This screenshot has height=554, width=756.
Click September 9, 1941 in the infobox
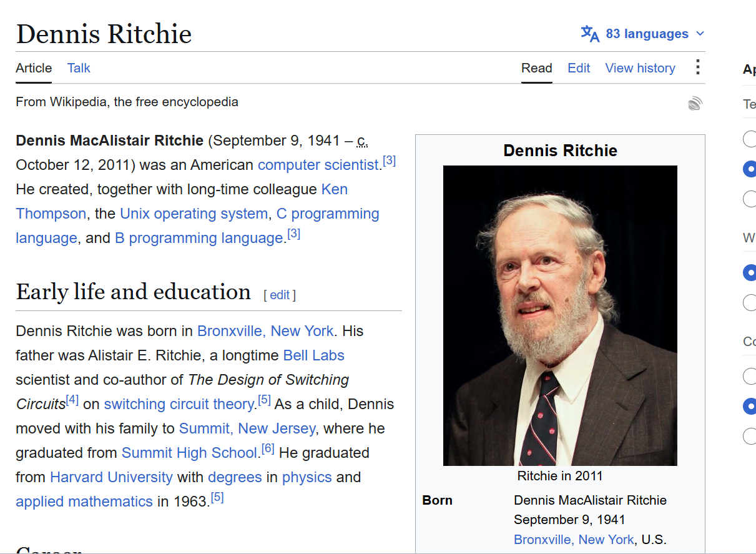[569, 520]
